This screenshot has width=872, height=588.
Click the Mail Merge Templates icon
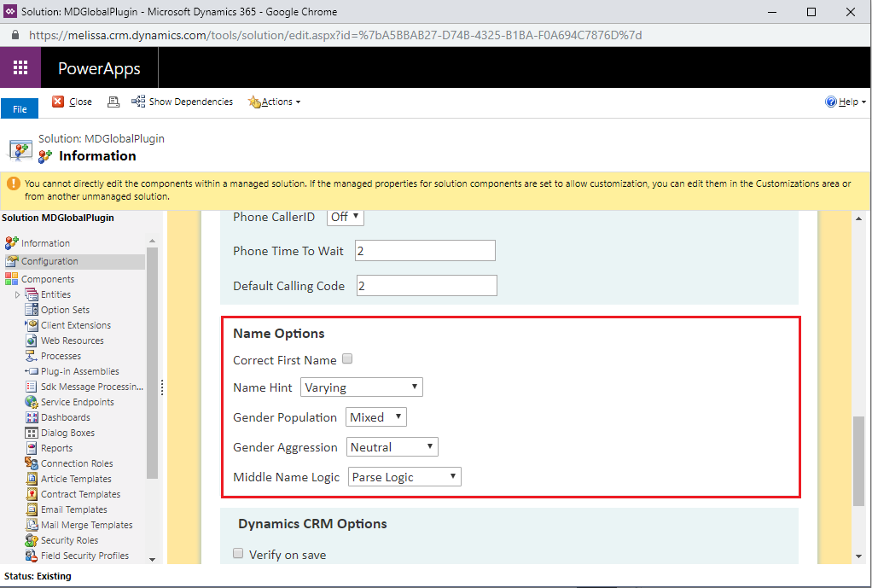[32, 525]
